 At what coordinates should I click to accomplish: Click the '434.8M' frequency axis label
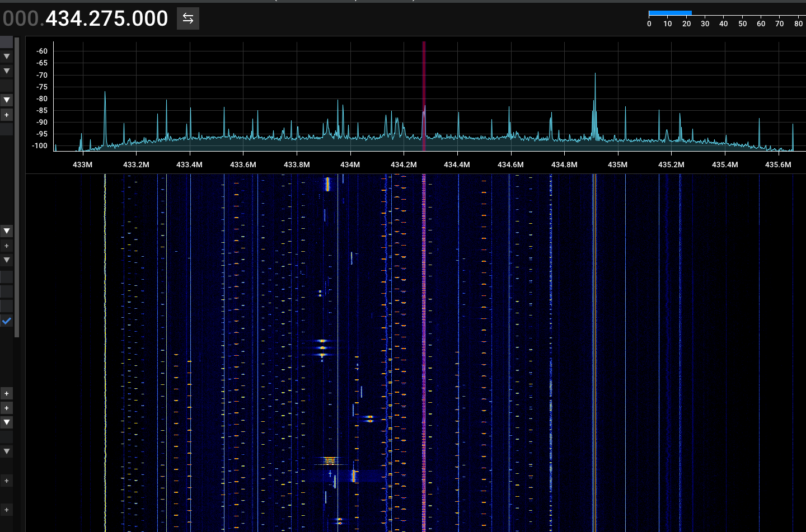coord(564,164)
